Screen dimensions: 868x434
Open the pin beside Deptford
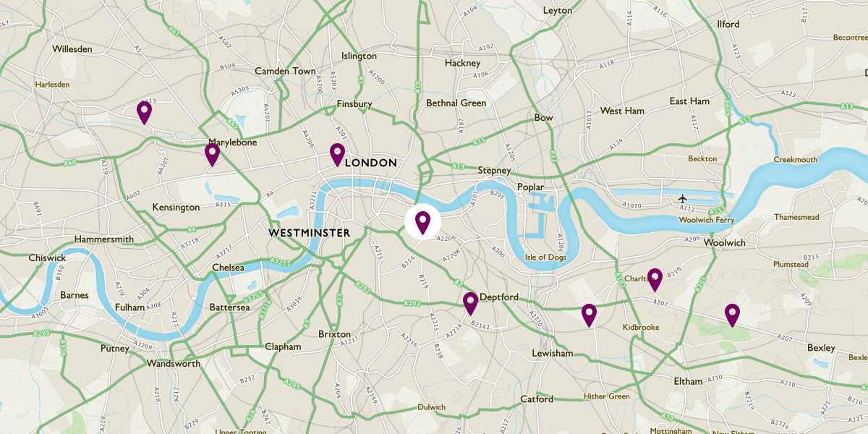[x=470, y=304]
